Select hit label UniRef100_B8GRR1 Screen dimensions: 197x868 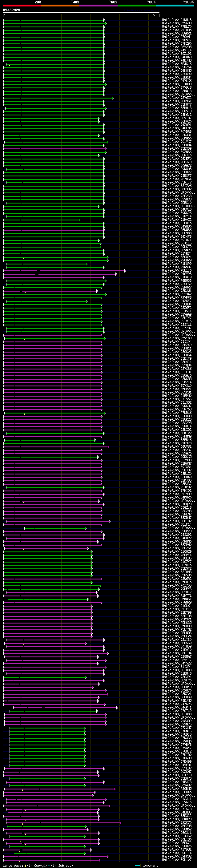[x=177, y=33]
